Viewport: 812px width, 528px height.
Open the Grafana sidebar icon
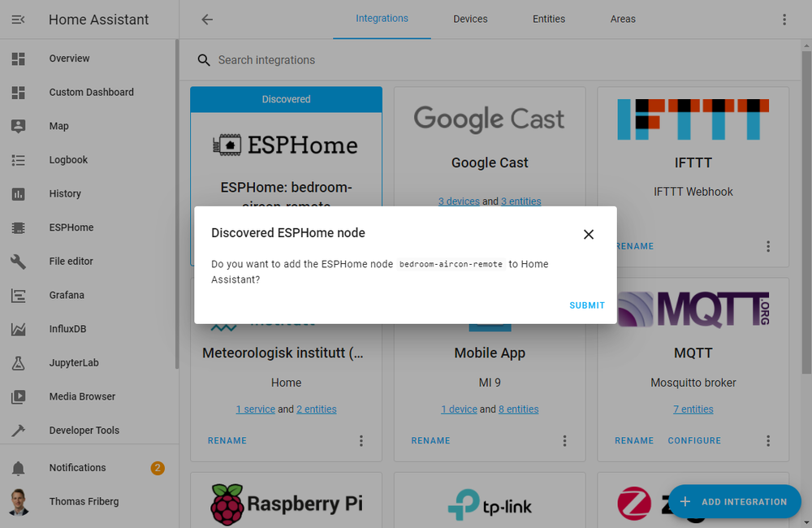18,296
